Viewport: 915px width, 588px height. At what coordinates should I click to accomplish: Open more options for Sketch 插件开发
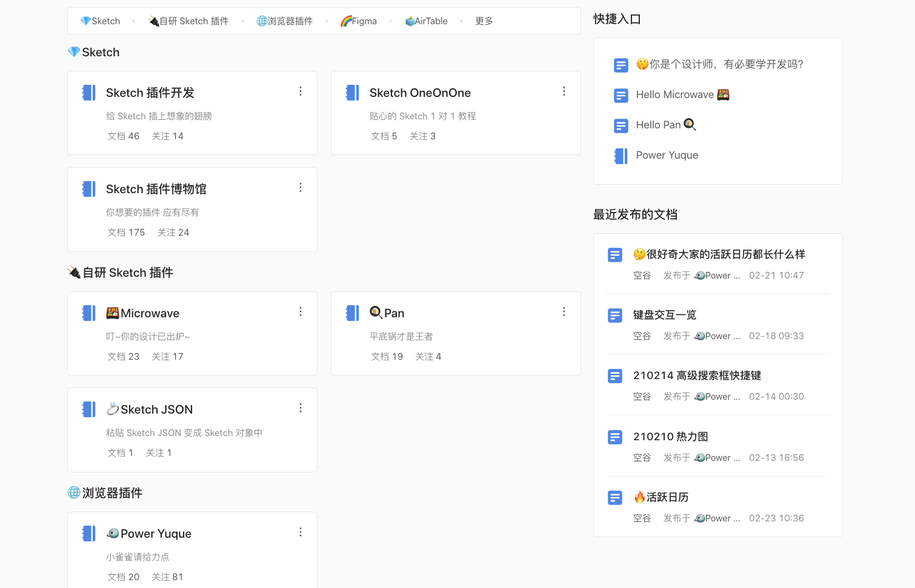[301, 91]
